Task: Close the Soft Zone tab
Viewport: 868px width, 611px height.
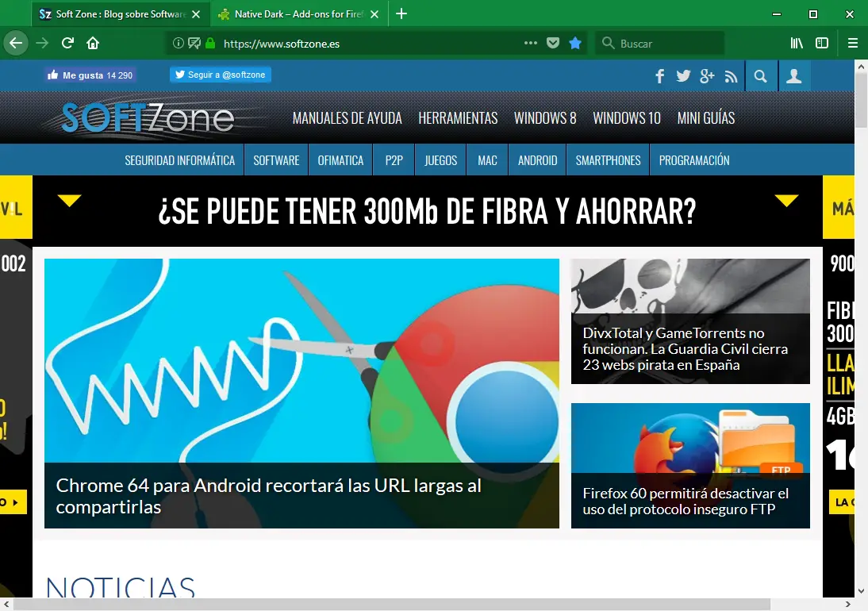Action: [x=196, y=14]
